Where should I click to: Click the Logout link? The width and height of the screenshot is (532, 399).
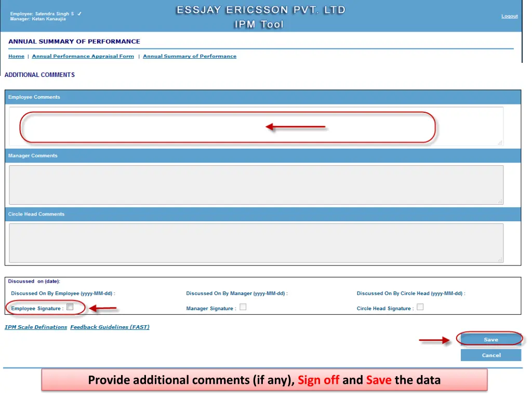point(509,16)
